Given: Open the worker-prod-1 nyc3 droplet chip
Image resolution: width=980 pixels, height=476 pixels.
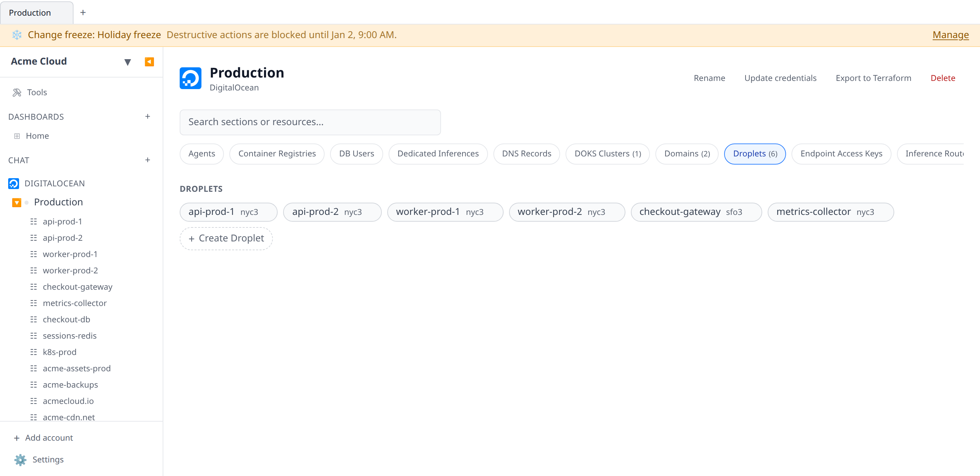Looking at the screenshot, I should point(445,212).
